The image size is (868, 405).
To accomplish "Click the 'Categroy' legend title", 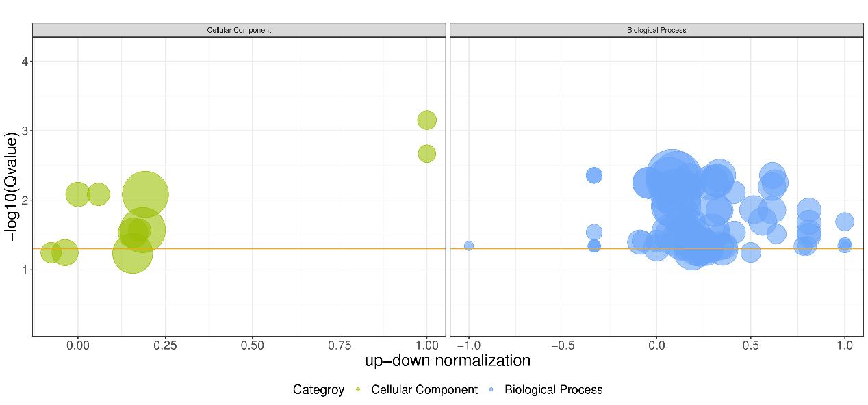I will click(318, 390).
